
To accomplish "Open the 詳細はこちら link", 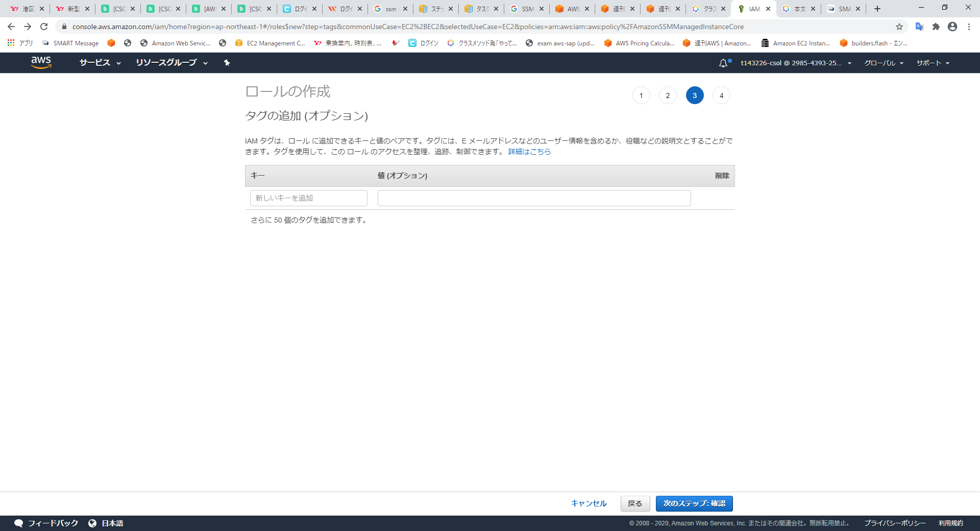I will (529, 152).
